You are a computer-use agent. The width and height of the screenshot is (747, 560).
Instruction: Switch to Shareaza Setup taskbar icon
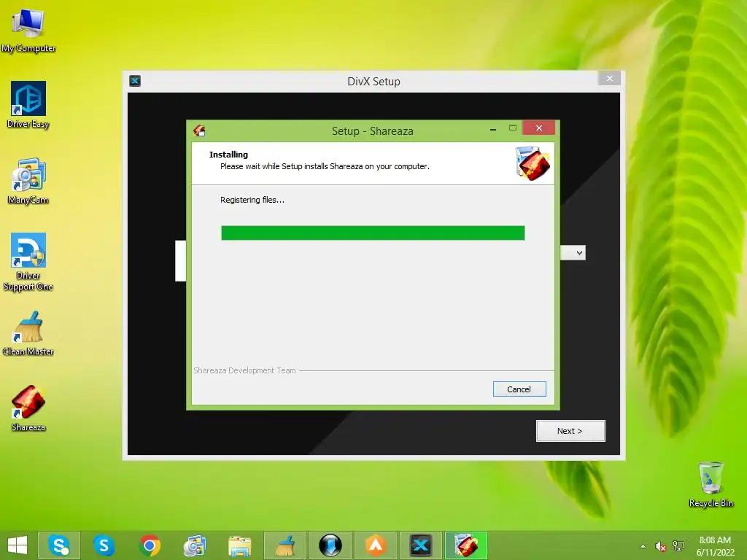466,545
